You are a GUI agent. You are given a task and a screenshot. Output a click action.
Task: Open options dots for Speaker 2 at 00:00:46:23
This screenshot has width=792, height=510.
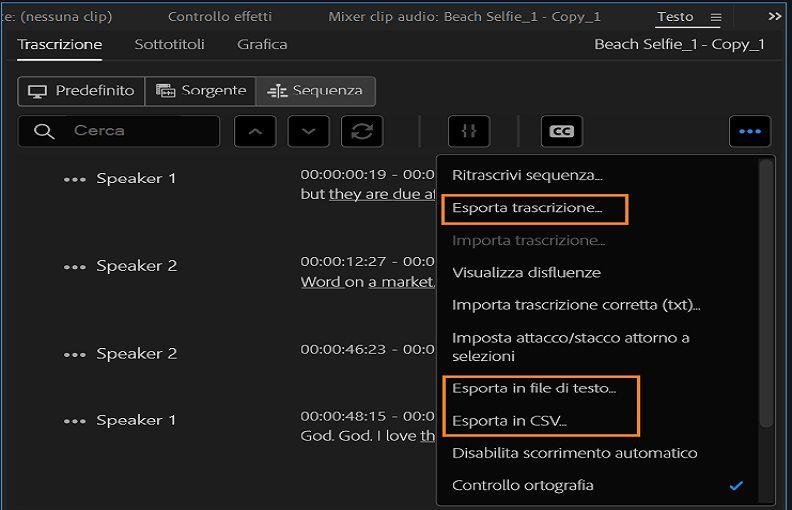(x=75, y=354)
